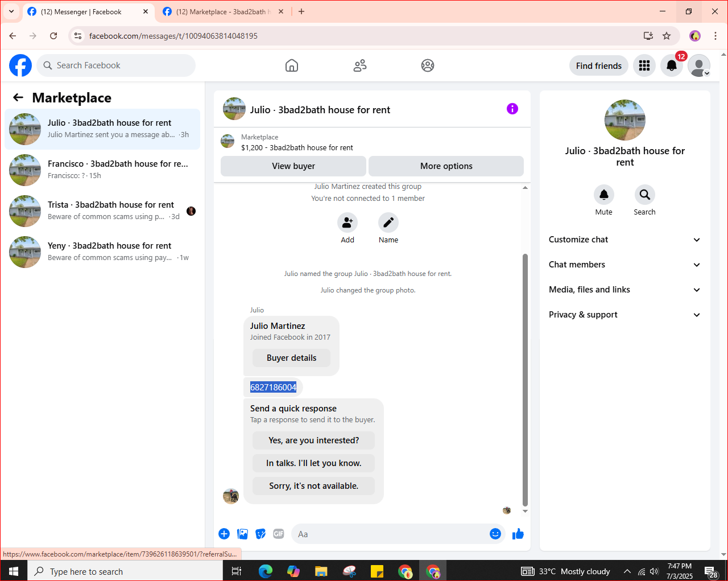Show hidden system tray icons
728x581 pixels.
point(627,571)
